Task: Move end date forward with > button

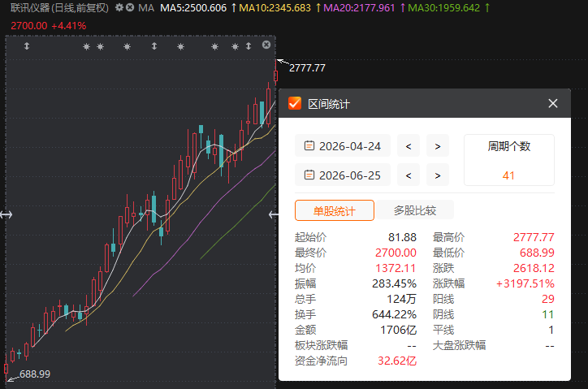Action: [x=438, y=175]
